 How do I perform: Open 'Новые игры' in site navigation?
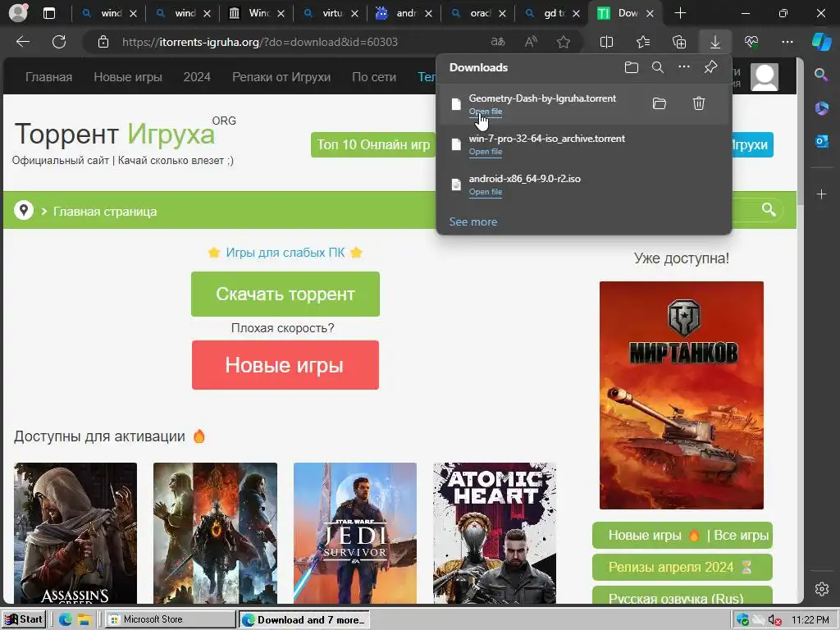pyautogui.click(x=128, y=77)
